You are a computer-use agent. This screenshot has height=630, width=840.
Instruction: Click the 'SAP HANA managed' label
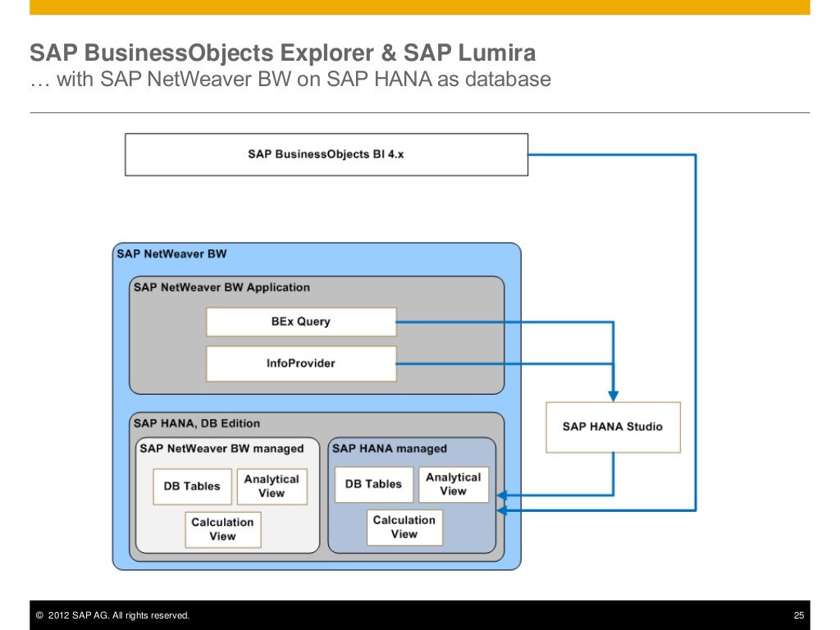pos(390,449)
